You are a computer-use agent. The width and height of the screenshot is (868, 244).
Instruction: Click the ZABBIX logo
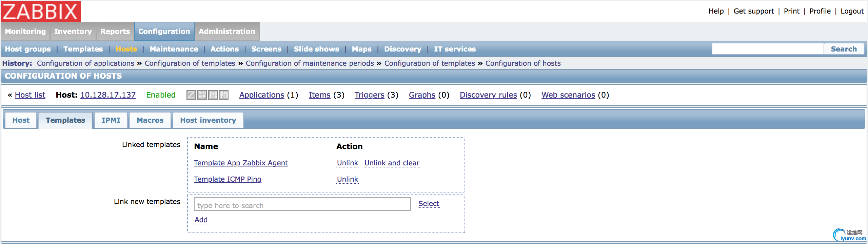[41, 11]
